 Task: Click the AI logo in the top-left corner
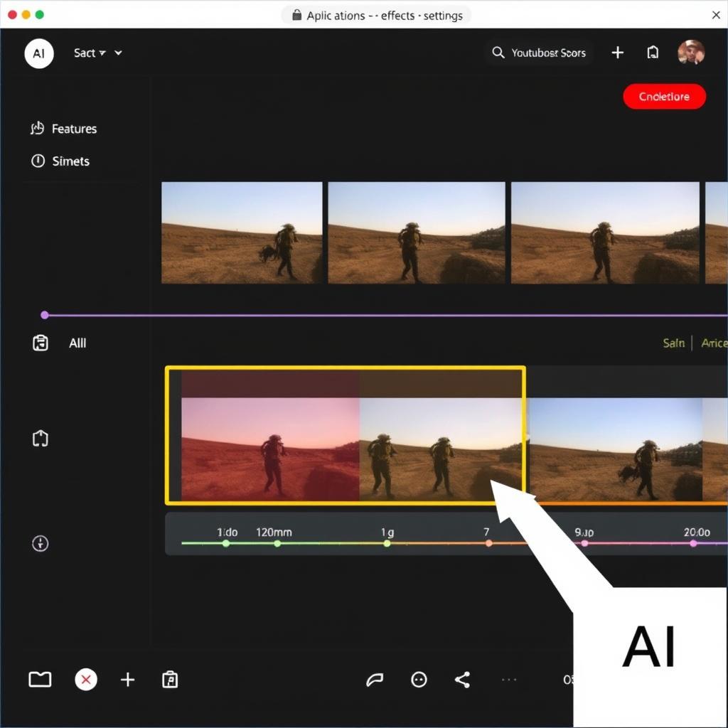[39, 53]
